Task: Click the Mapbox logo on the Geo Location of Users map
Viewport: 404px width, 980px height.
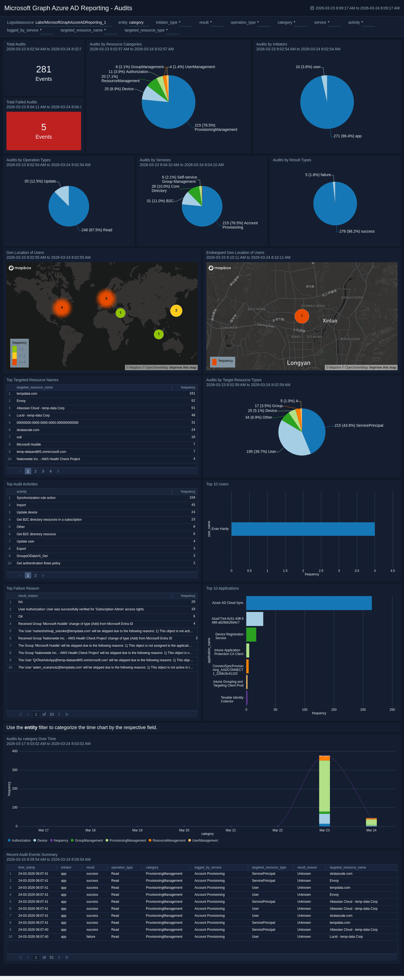Action: click(x=20, y=268)
